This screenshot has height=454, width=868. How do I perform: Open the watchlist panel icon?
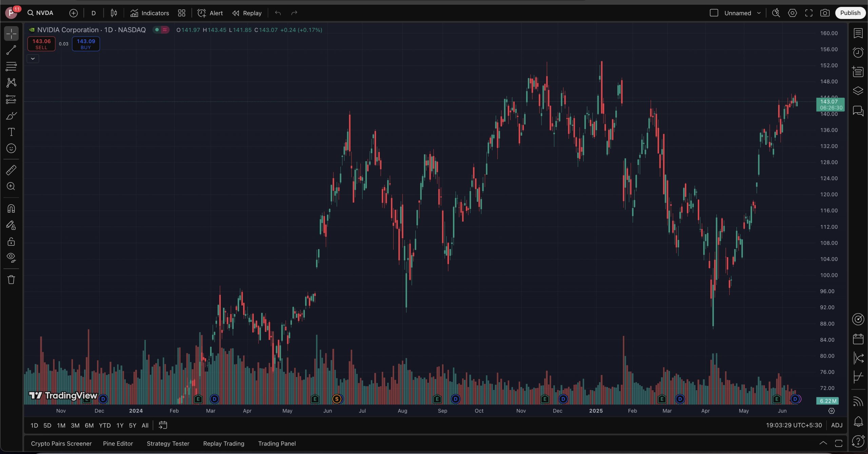858,33
